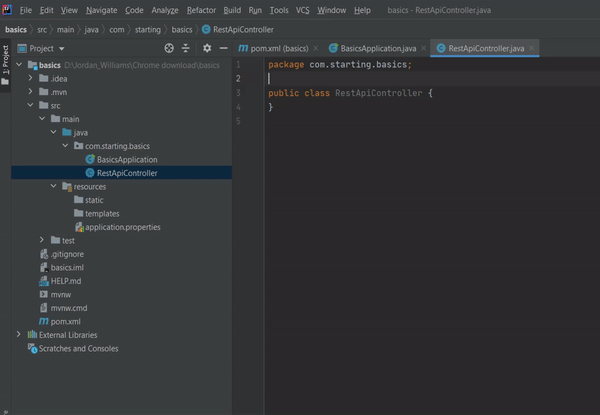Screen dimensions: 600x415
Task: Click the mvnw file icon
Action: (44, 295)
